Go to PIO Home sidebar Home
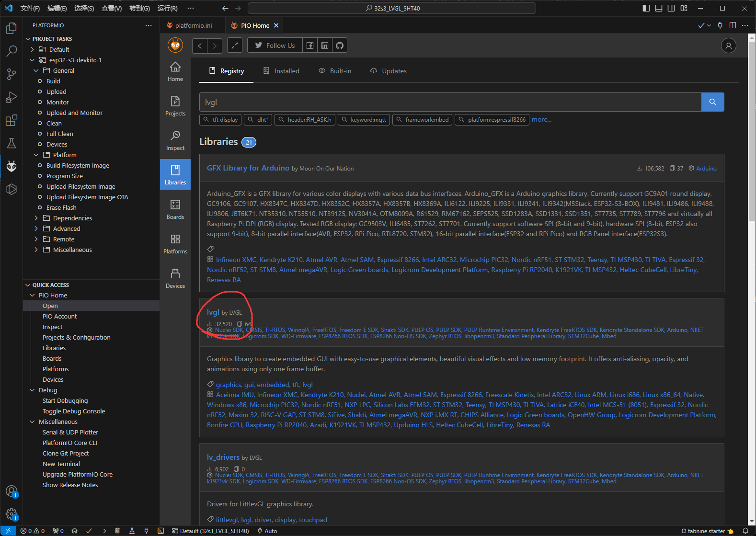This screenshot has width=756, height=536. point(175,72)
